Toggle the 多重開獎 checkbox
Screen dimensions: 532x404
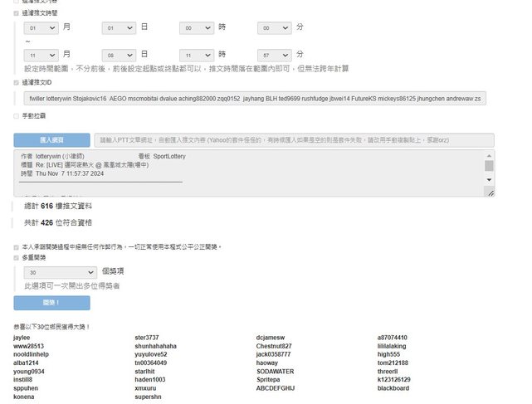tap(16, 258)
